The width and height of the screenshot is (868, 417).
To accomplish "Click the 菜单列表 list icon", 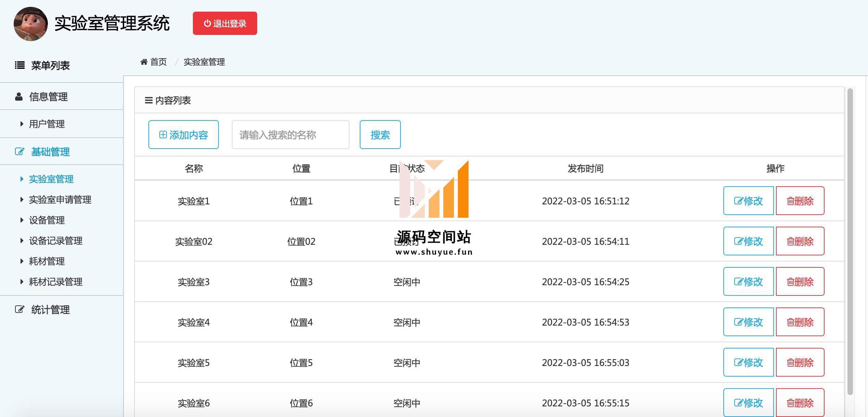I will (20, 65).
